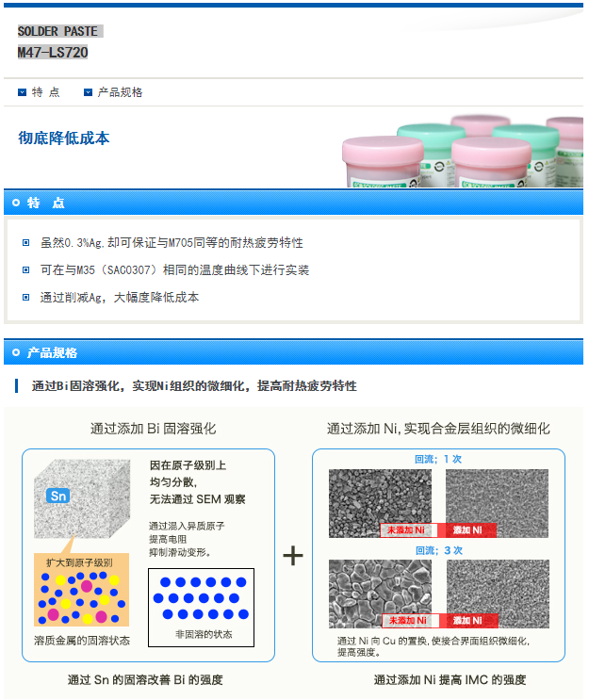
Task: Jump to 特点 section link
Action: click(x=45, y=92)
